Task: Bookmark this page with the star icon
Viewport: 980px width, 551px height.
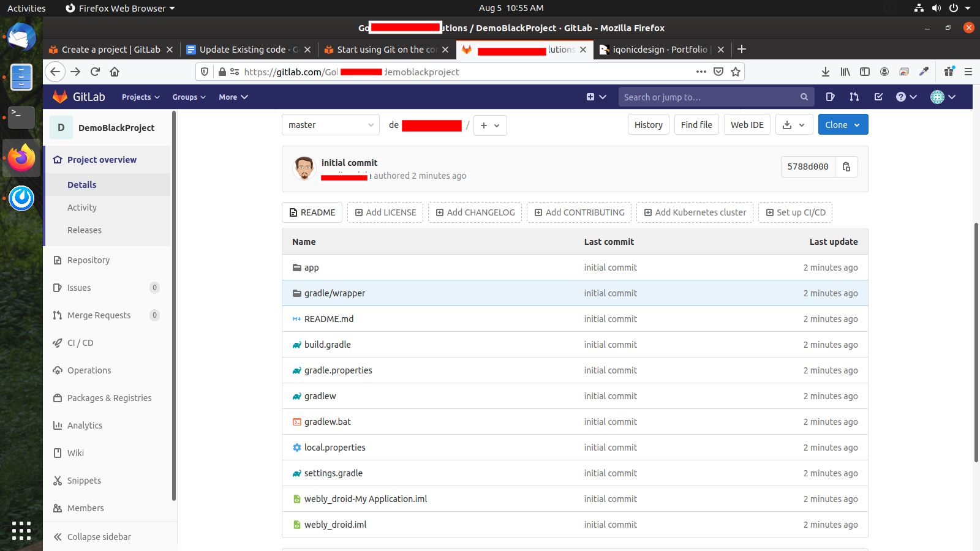Action: pos(736,72)
